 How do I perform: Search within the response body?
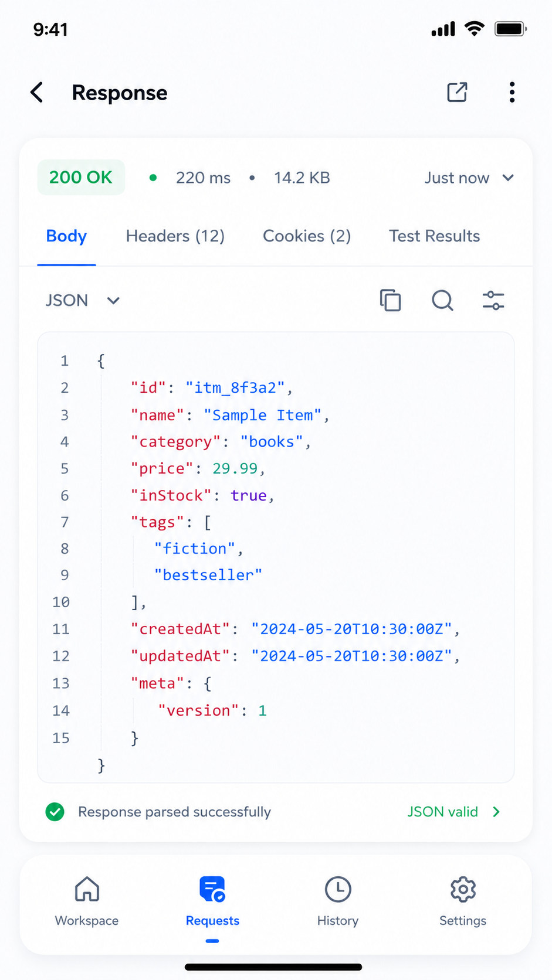(442, 300)
